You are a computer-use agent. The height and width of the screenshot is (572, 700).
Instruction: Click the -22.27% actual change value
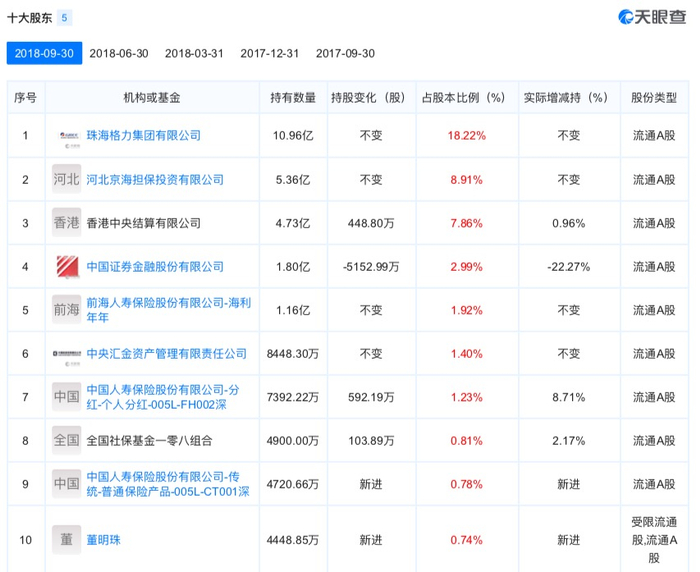569,267
